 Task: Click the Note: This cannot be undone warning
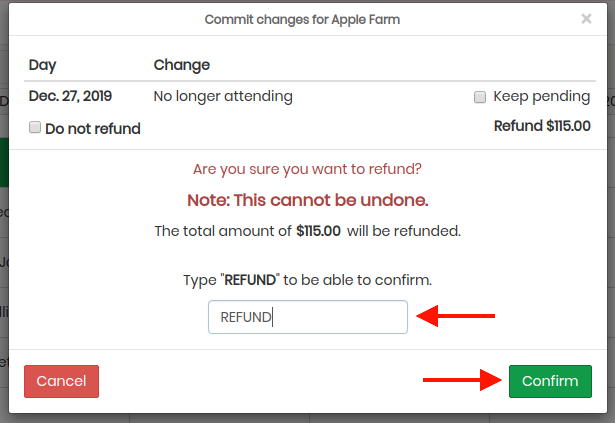[308, 200]
